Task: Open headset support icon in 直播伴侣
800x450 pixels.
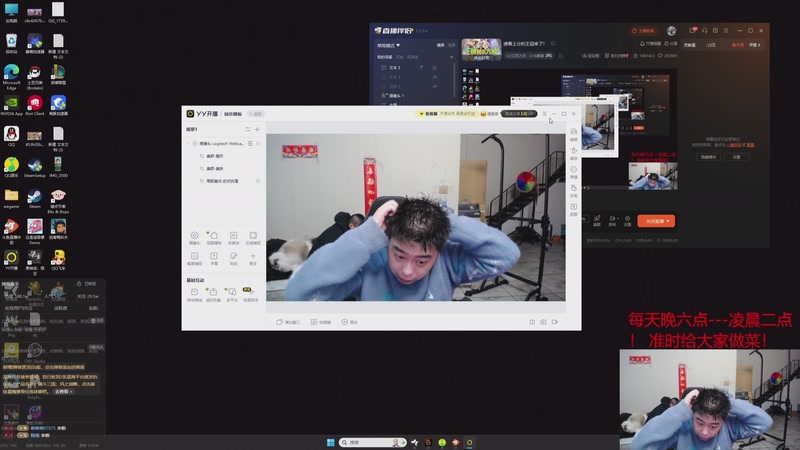Action: point(705,31)
